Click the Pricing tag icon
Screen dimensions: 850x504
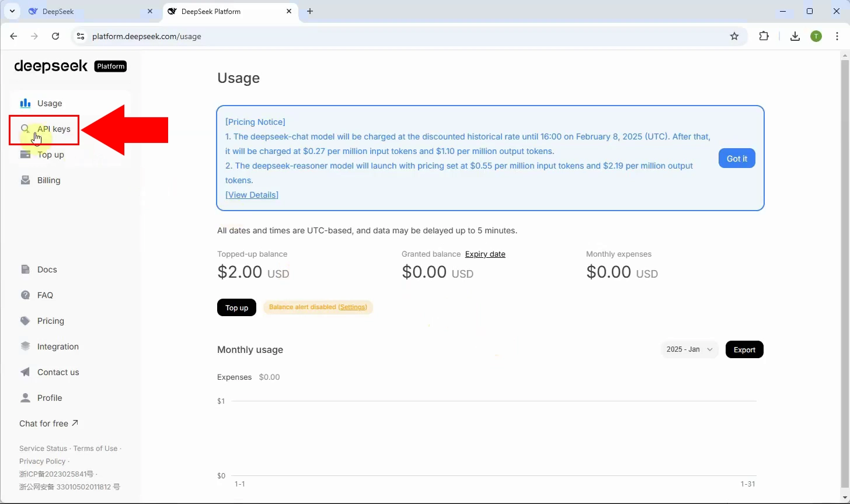[25, 321]
